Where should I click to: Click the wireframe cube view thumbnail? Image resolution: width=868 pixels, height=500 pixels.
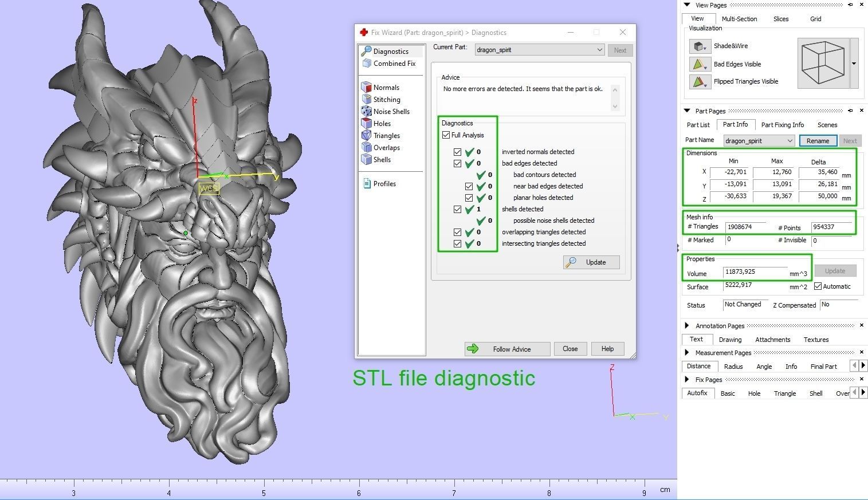[823, 63]
